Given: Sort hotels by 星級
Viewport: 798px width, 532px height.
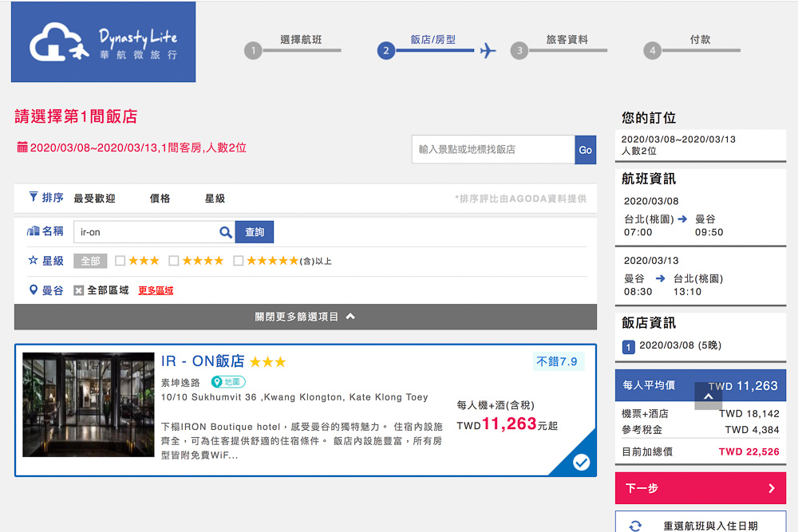Looking at the screenshot, I should click(x=215, y=199).
